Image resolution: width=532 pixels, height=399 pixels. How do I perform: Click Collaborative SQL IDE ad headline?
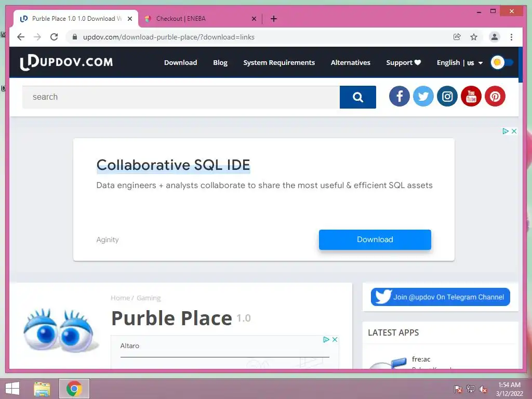pos(173,165)
